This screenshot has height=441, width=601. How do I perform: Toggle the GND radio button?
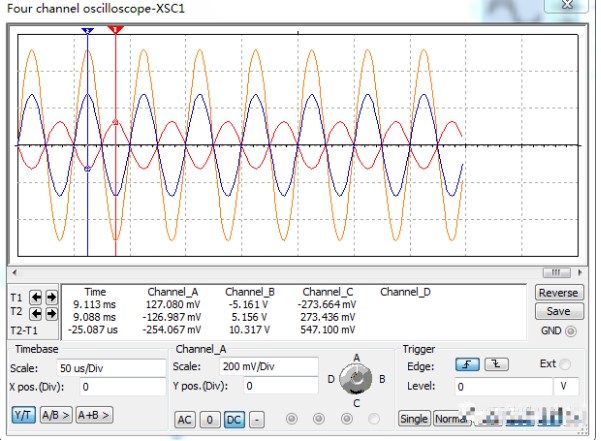coord(571,331)
